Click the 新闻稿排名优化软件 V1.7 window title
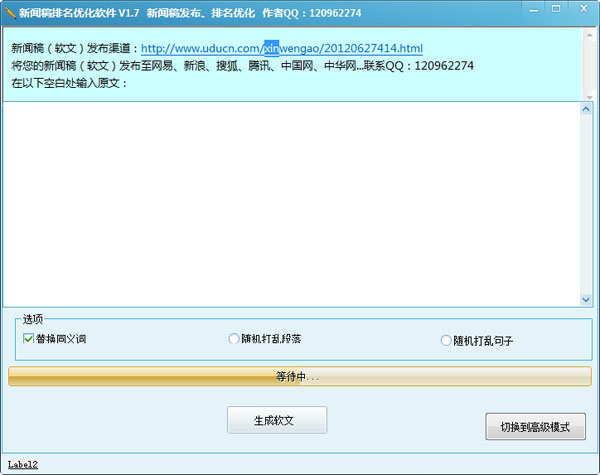The width and height of the screenshot is (600, 475). tap(78, 12)
